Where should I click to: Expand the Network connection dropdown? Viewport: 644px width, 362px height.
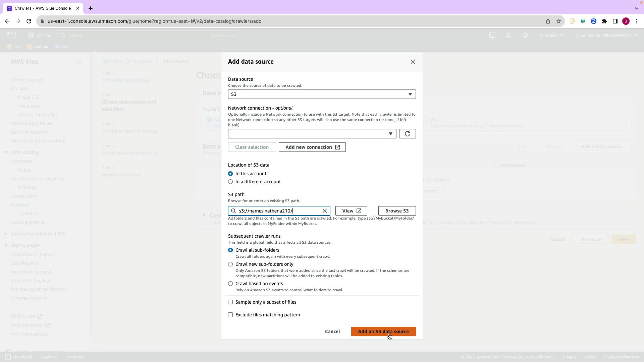[312, 134]
